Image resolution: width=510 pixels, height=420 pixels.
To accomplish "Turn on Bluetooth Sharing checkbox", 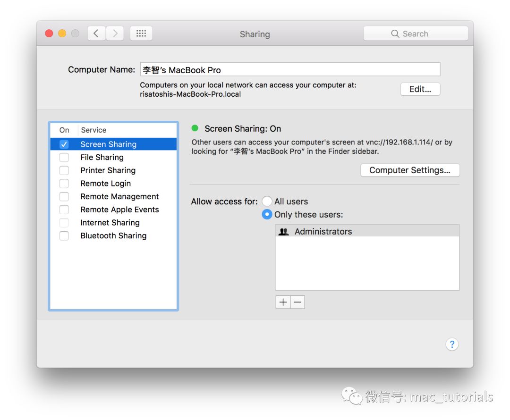I will pos(64,235).
